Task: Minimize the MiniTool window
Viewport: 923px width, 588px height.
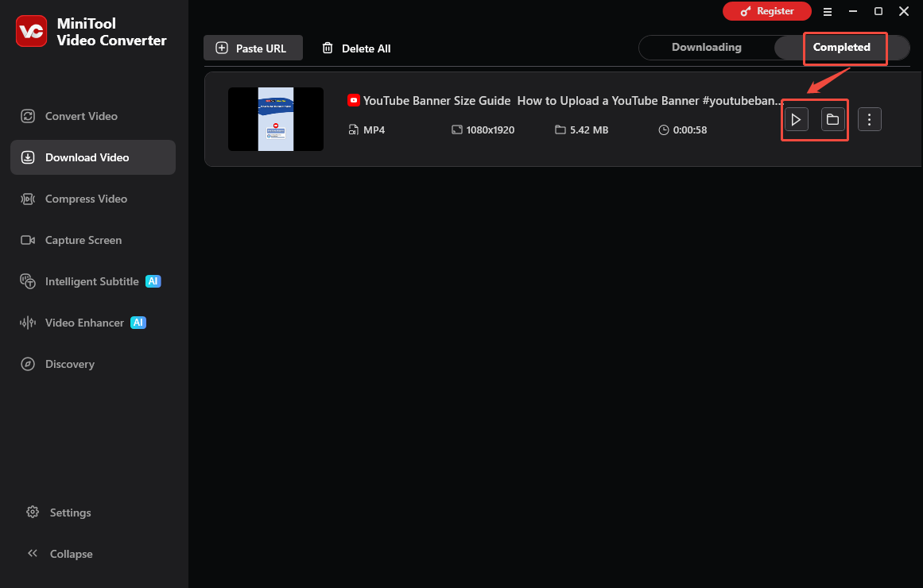Action: (852, 11)
